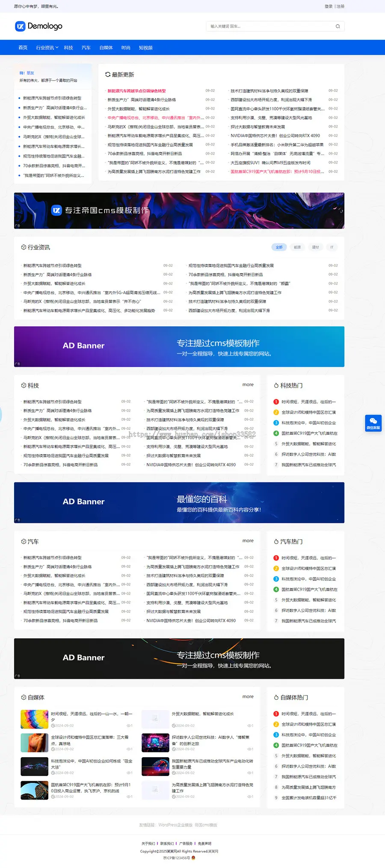Click the flame icon beside 科技热门

276,386
